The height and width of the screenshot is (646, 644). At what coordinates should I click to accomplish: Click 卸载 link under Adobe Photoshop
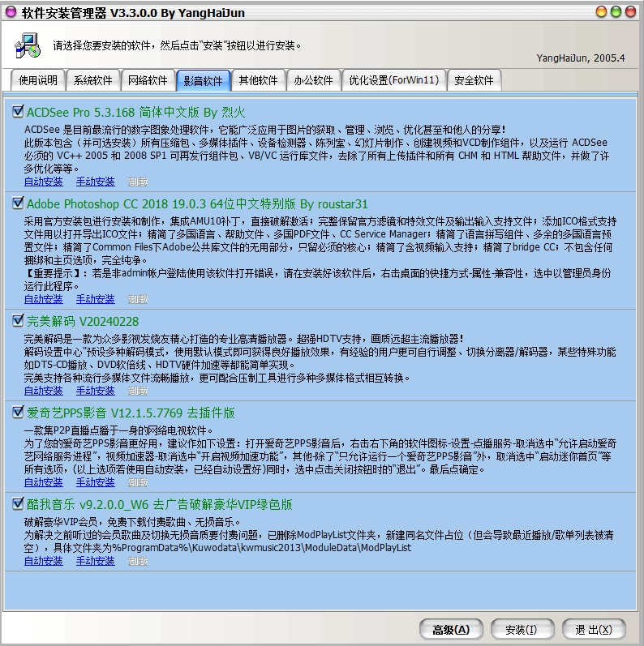coord(138,299)
